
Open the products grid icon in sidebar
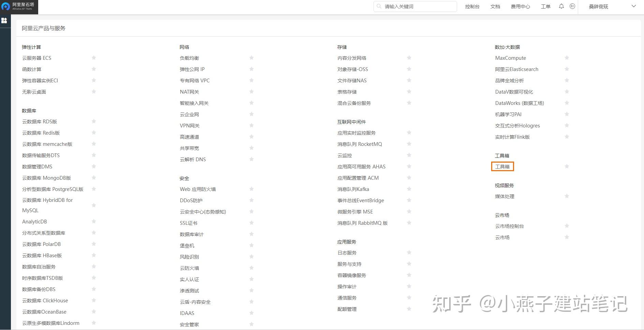click(4, 20)
